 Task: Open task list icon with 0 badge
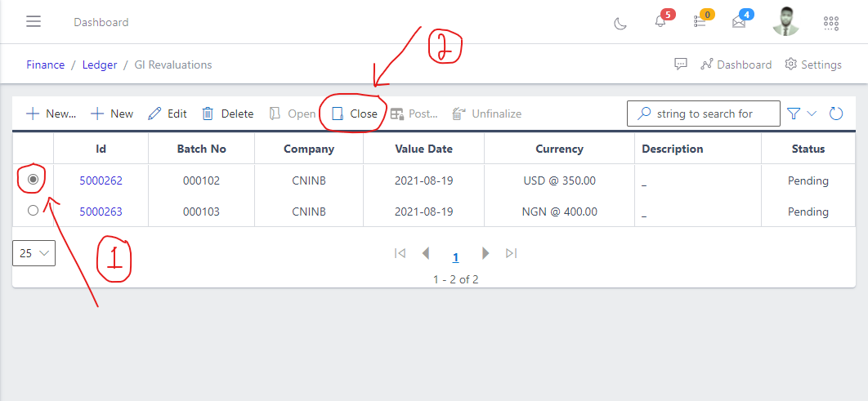[700, 21]
